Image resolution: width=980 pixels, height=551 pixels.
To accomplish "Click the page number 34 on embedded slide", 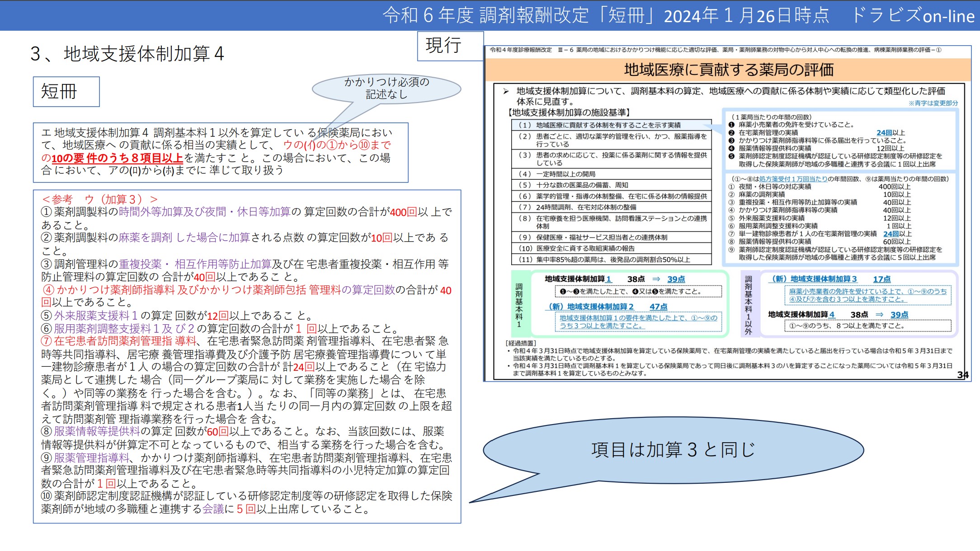I will click(962, 375).
